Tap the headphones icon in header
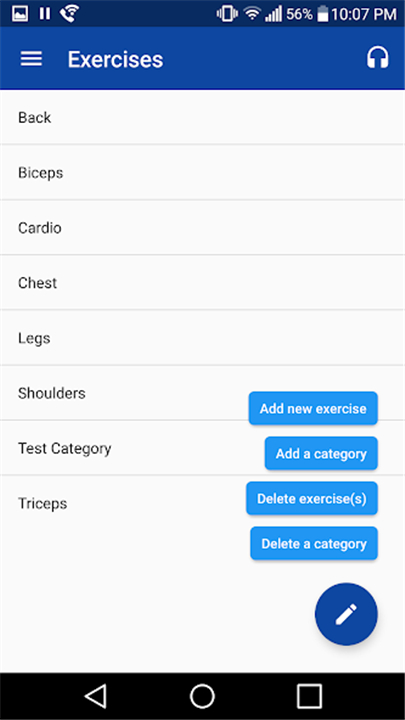 377,58
